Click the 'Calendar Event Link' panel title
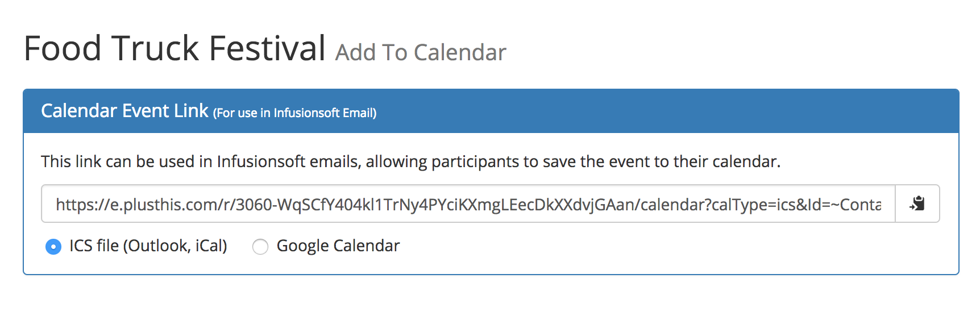 (x=124, y=110)
